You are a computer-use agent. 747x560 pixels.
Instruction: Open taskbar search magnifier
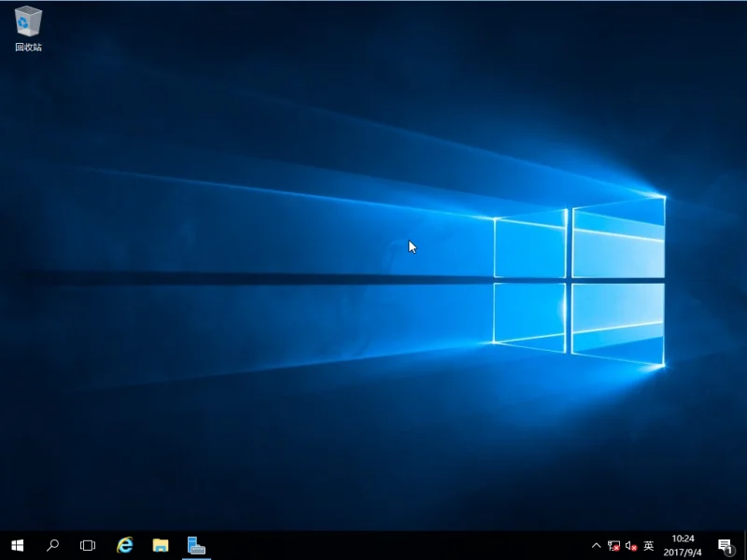coord(52,545)
